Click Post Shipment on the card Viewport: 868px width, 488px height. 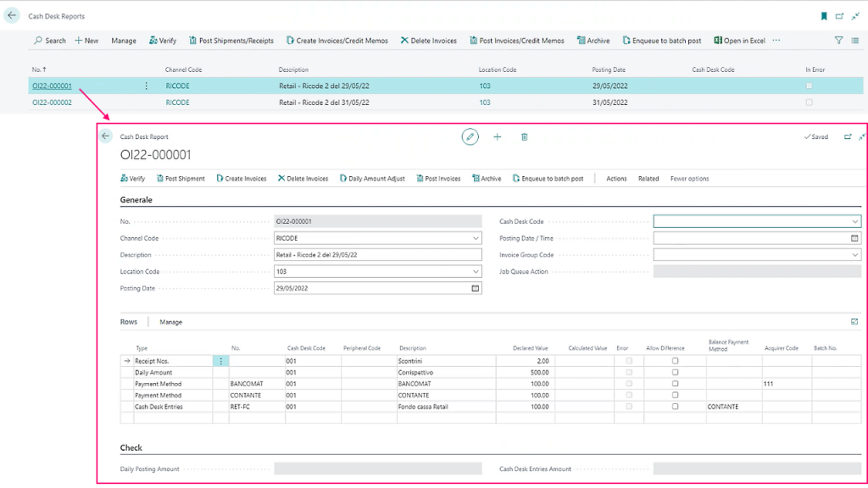click(181, 179)
